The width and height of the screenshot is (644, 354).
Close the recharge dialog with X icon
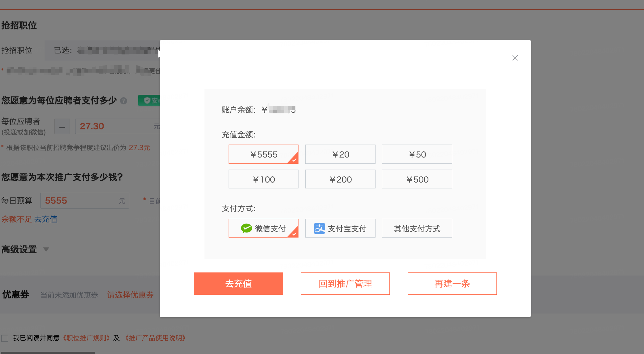point(515,58)
